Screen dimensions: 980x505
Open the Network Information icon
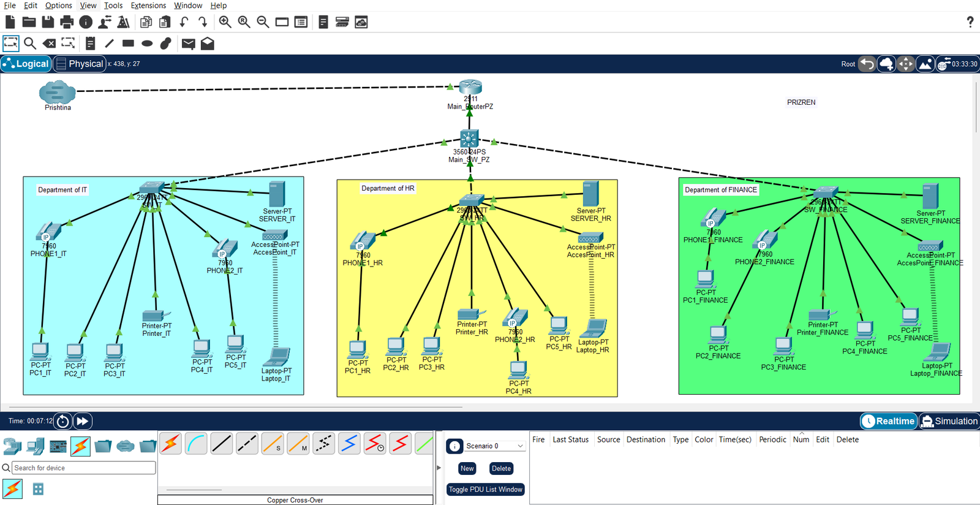[x=86, y=22]
